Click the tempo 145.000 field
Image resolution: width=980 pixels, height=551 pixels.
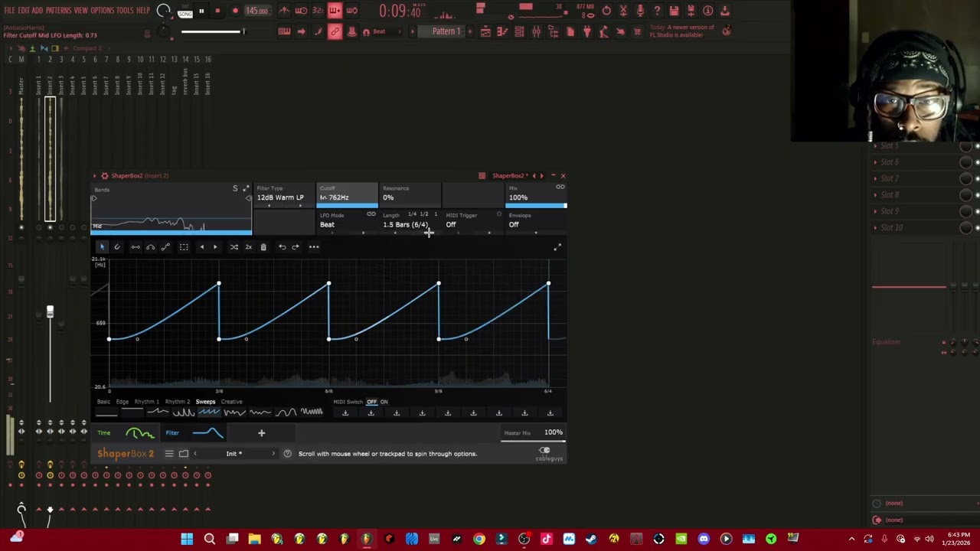[257, 11]
